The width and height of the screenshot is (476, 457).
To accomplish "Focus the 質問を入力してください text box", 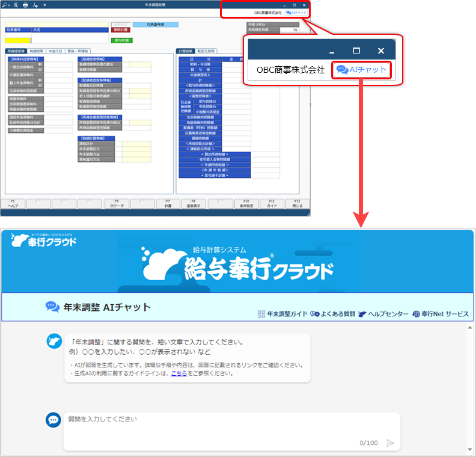I will click(x=231, y=432).
